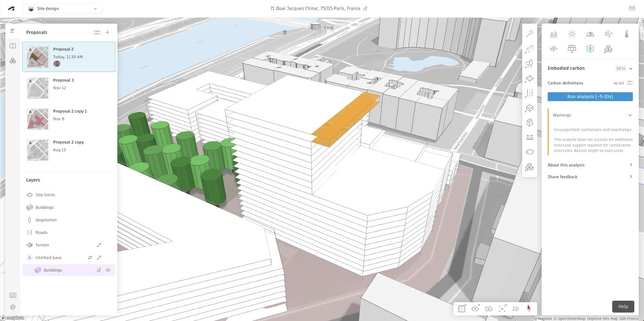
Task: Activate the vegetation tool
Action: tap(529, 63)
